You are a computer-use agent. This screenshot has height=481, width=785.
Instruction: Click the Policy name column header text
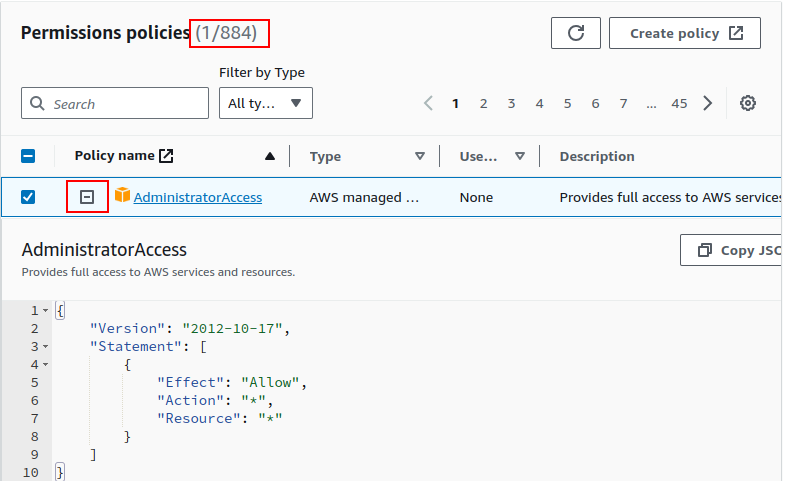[x=114, y=156]
